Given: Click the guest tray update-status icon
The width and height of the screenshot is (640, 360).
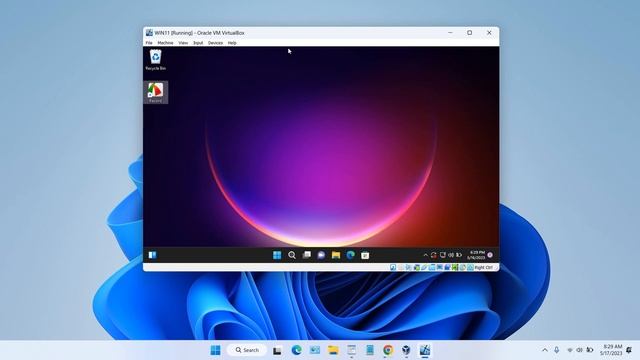Looking at the screenshot, I should tap(433, 255).
